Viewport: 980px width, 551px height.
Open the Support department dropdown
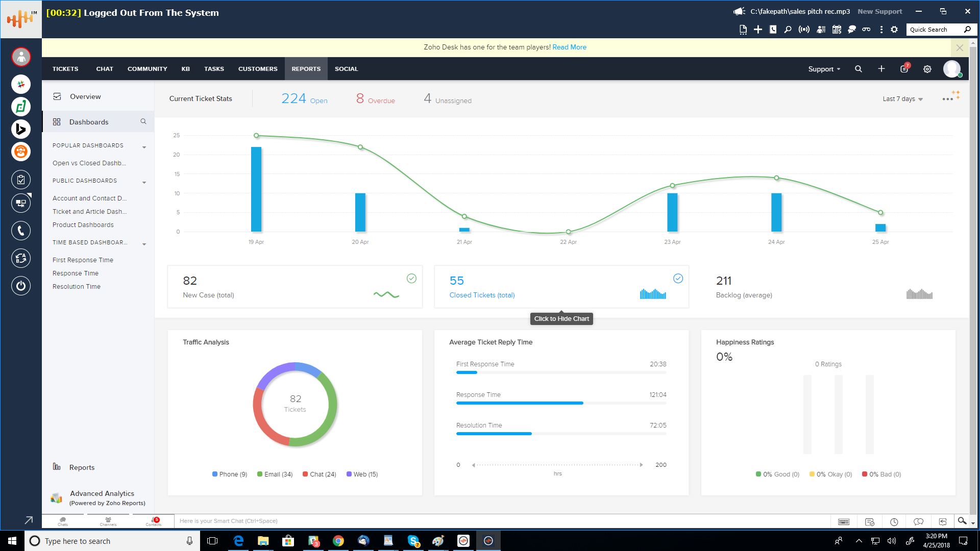(824, 69)
